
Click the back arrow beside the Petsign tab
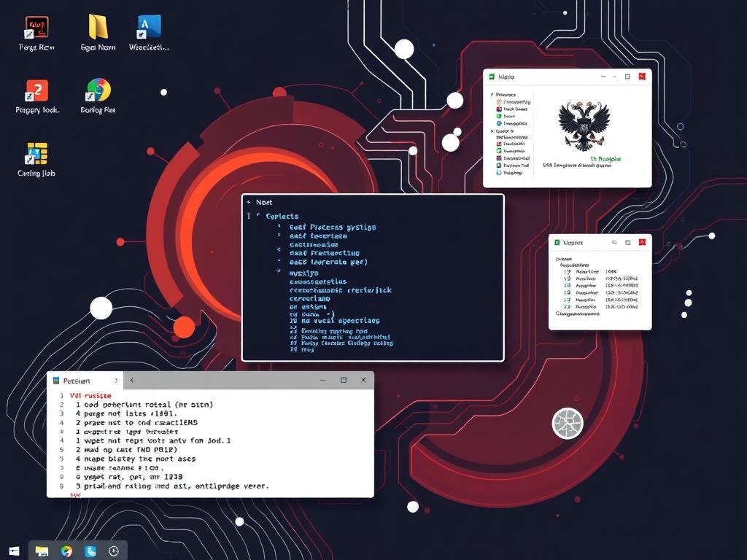132,381
